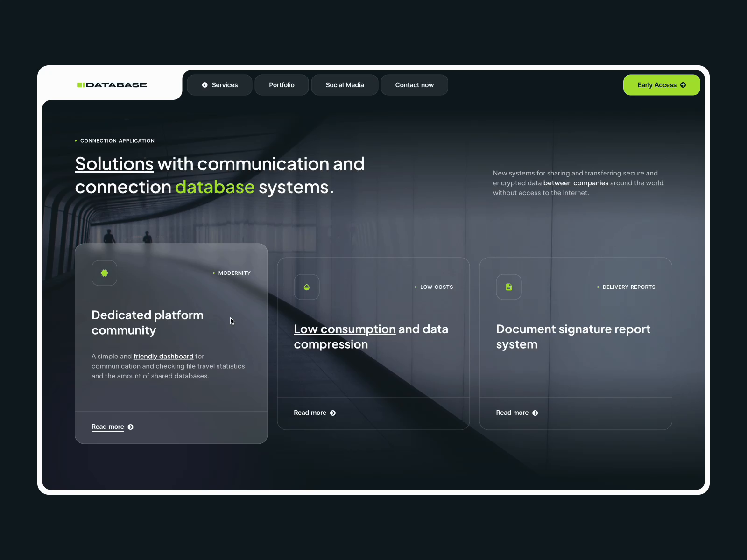Read more about Dedicated platform community
Image resolution: width=747 pixels, height=560 pixels.
click(113, 427)
